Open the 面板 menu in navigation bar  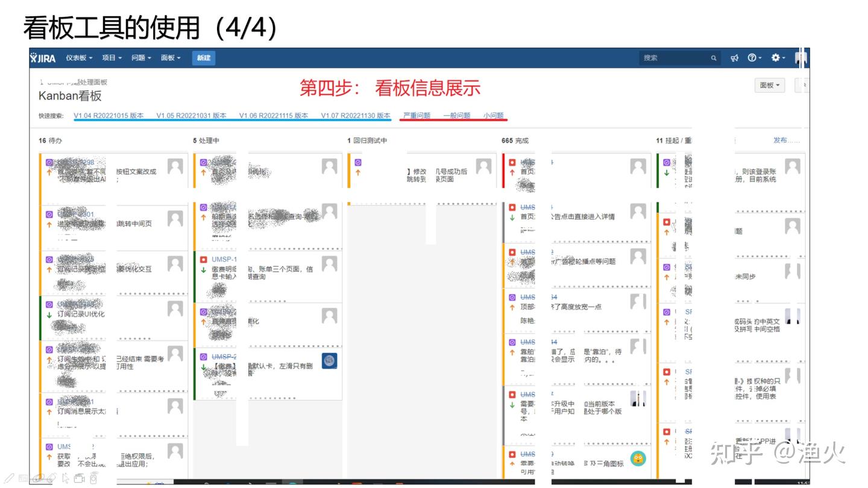pos(171,58)
